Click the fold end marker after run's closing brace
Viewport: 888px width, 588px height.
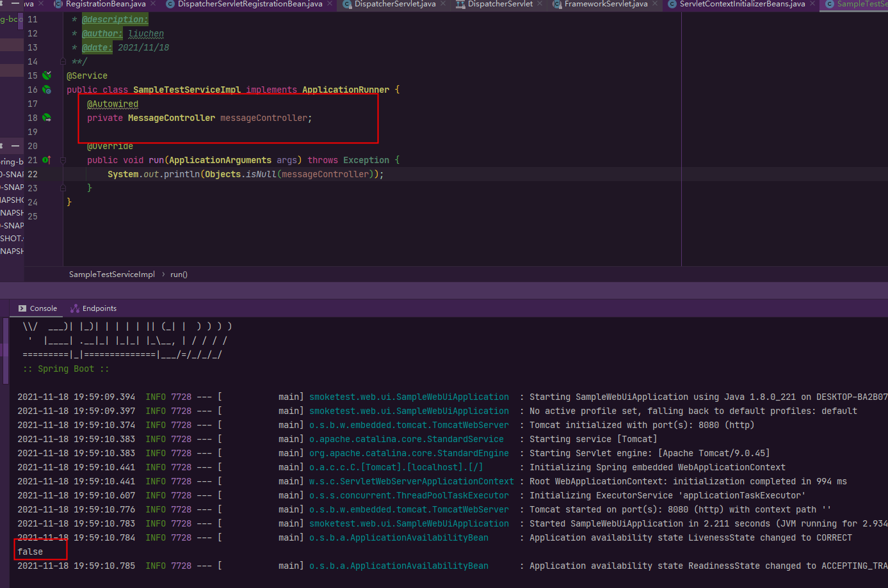[63, 188]
